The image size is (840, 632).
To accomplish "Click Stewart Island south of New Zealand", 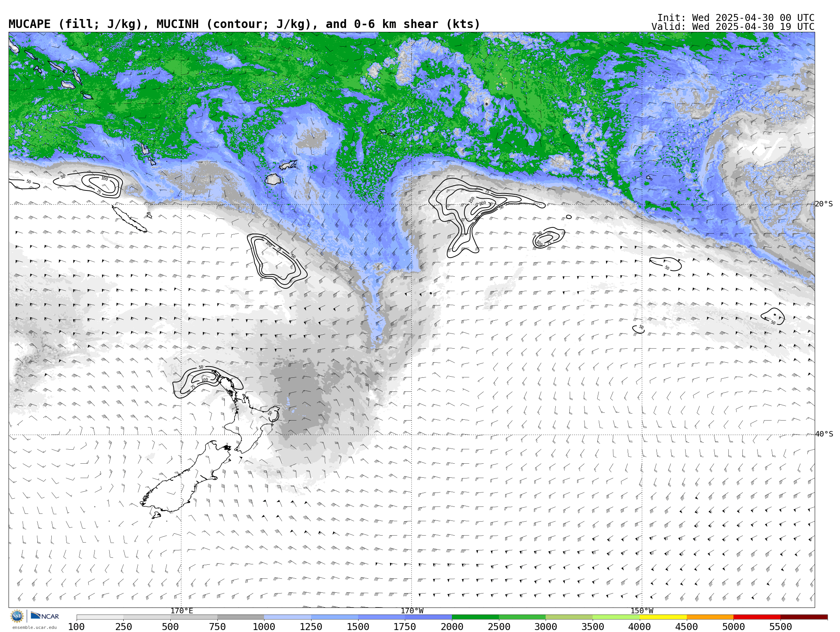I will pos(156,515).
